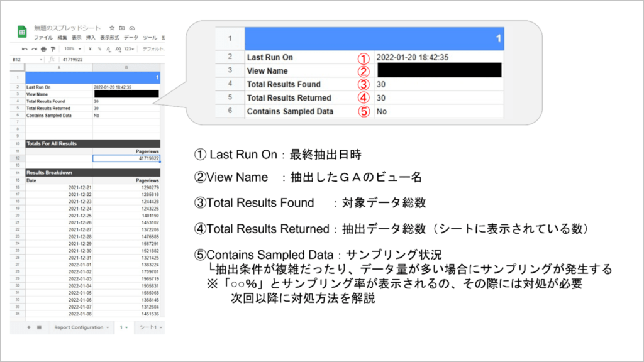
Task: Open the B12 name box dropdown
Action: tap(42, 60)
